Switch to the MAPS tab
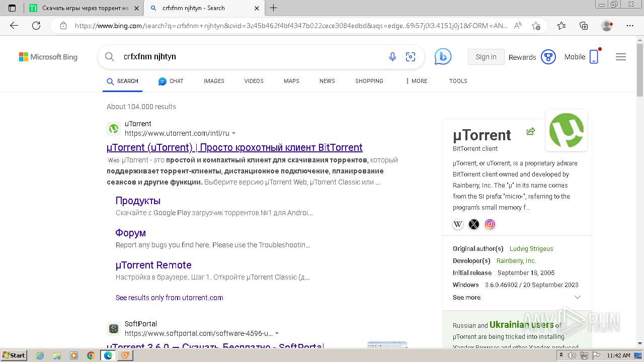 point(291,81)
